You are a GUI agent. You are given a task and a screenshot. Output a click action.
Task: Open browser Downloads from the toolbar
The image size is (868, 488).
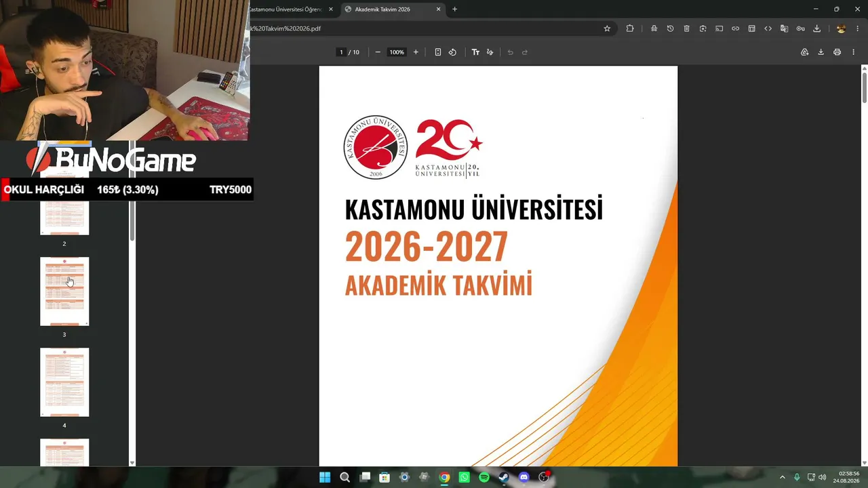[816, 28]
